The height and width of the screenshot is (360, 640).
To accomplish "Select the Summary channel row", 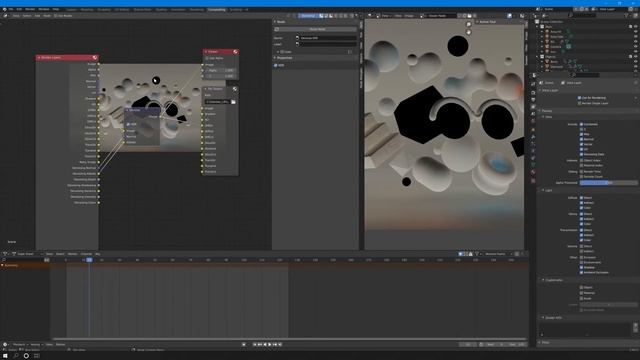I will point(24,265).
